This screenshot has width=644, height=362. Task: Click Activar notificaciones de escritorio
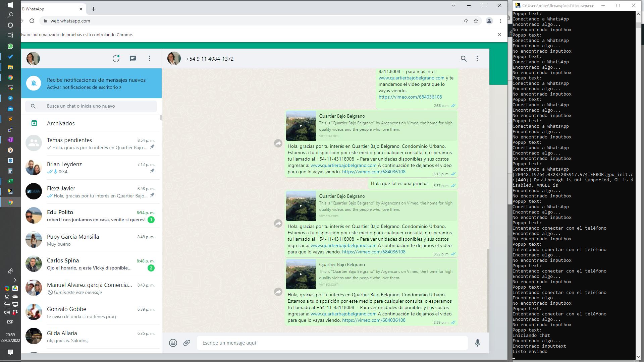[84, 87]
